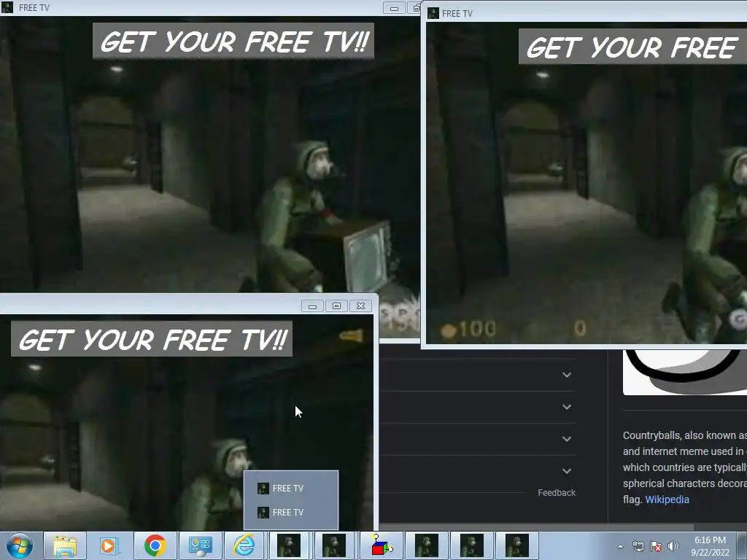This screenshot has height=560, width=747.
Task: Show hidden system tray icons arrow
Action: pyautogui.click(x=620, y=547)
